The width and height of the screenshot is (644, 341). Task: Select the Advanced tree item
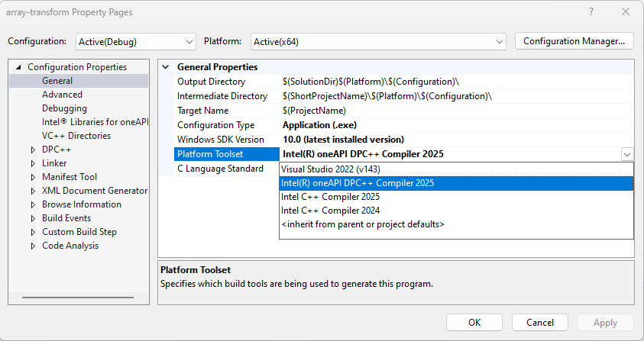point(62,95)
